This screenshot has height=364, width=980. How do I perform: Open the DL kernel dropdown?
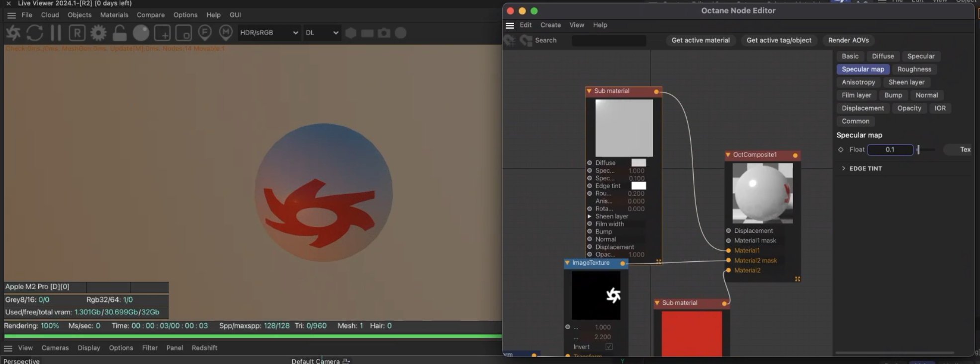pos(322,33)
